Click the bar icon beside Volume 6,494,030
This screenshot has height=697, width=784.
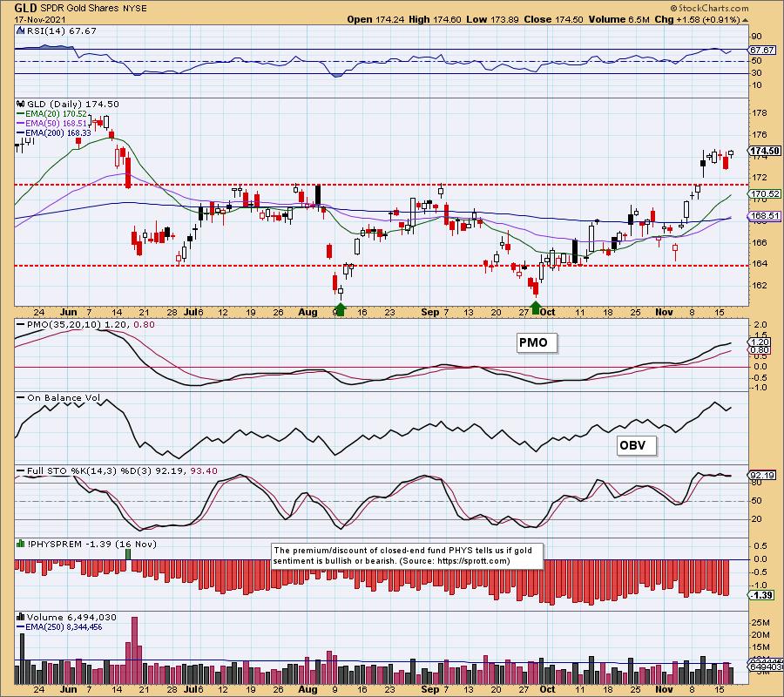pos(21,617)
